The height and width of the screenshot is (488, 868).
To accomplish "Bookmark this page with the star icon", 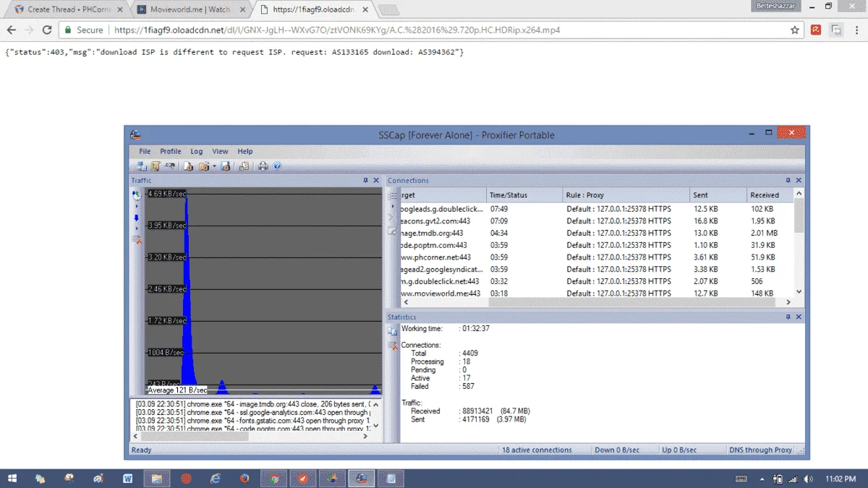I will [x=795, y=30].
